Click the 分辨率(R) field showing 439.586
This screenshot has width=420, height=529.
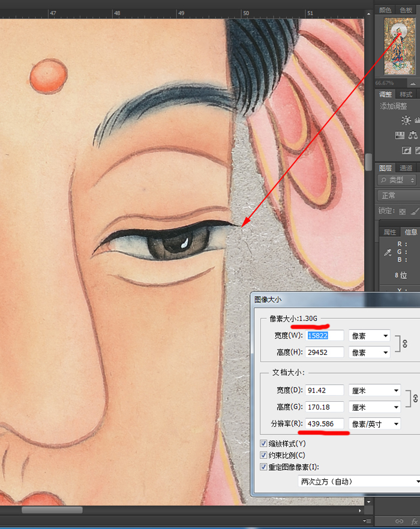click(325, 424)
